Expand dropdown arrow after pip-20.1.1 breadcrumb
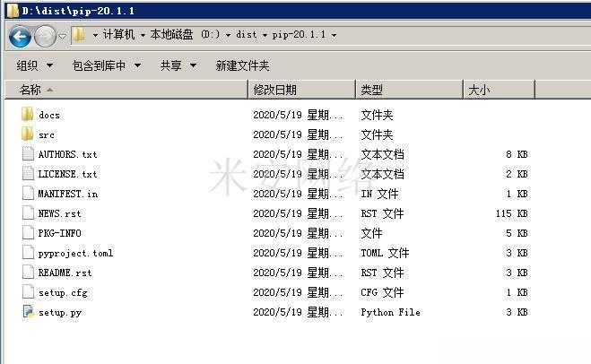591x364 pixels. click(334, 35)
